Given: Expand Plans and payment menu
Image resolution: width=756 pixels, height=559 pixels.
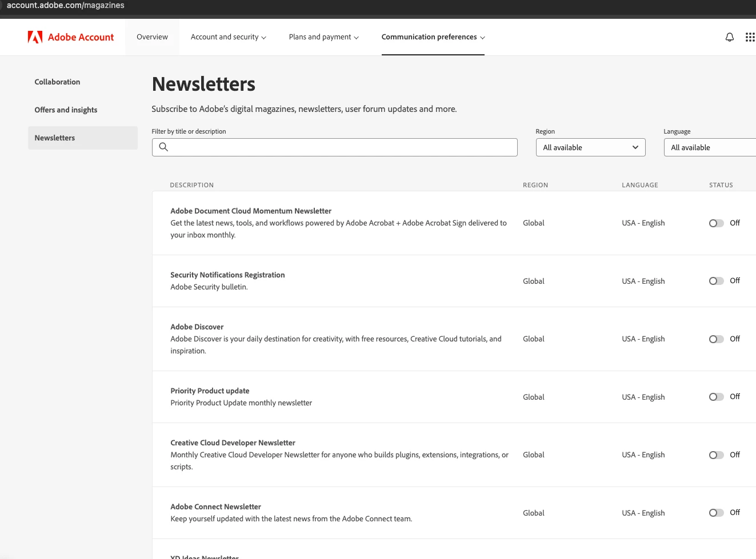Looking at the screenshot, I should [x=323, y=37].
